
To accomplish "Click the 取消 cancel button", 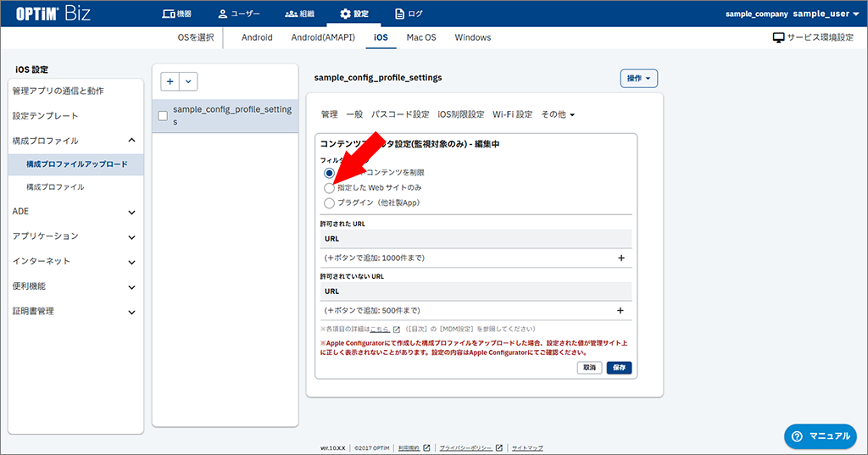I will (590, 368).
